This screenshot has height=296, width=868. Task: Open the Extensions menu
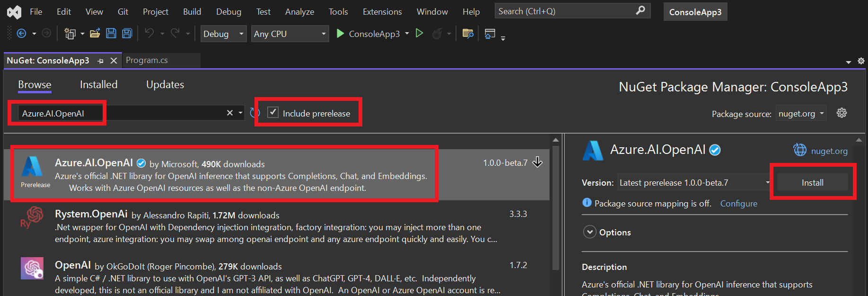(382, 12)
